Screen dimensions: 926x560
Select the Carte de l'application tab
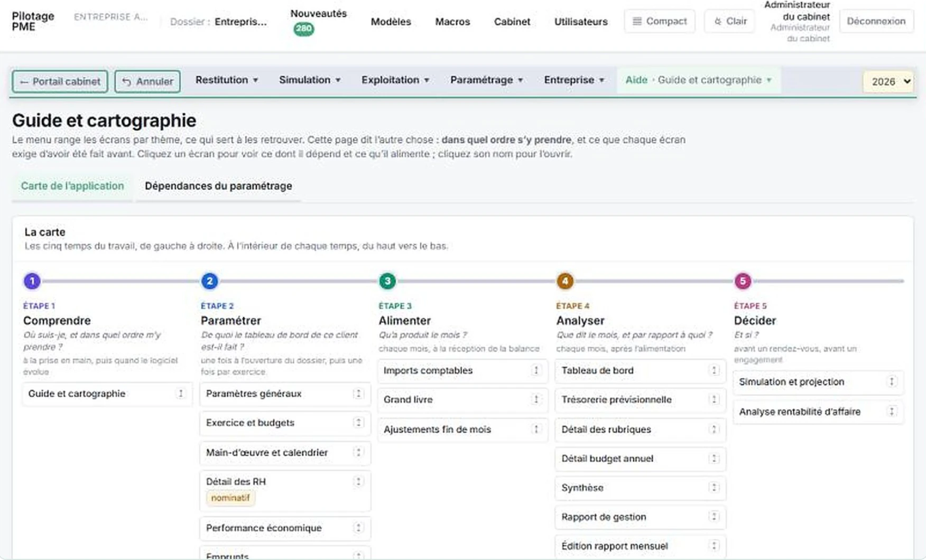(72, 186)
